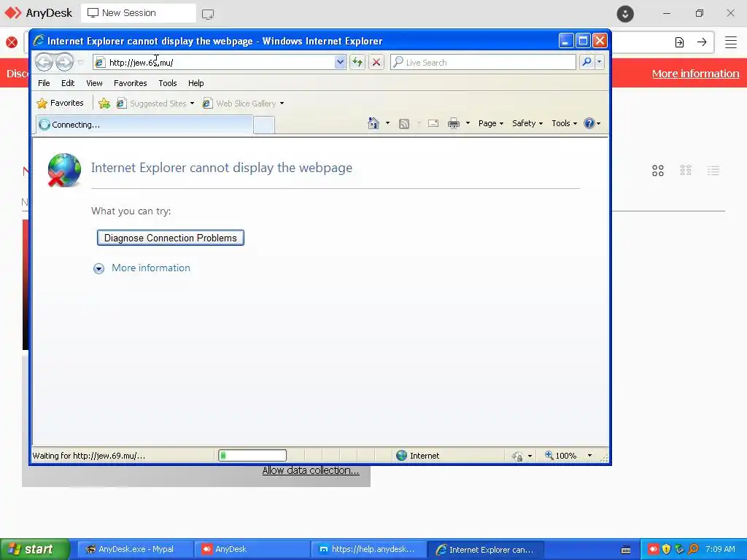Viewport: 747px width, 560px height.
Task: Open AnyDesk hamburger menu
Action: click(731, 42)
